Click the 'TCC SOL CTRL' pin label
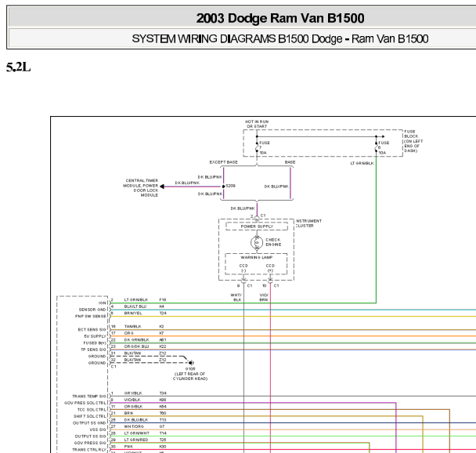This screenshot has width=476, height=453. pos(92,410)
